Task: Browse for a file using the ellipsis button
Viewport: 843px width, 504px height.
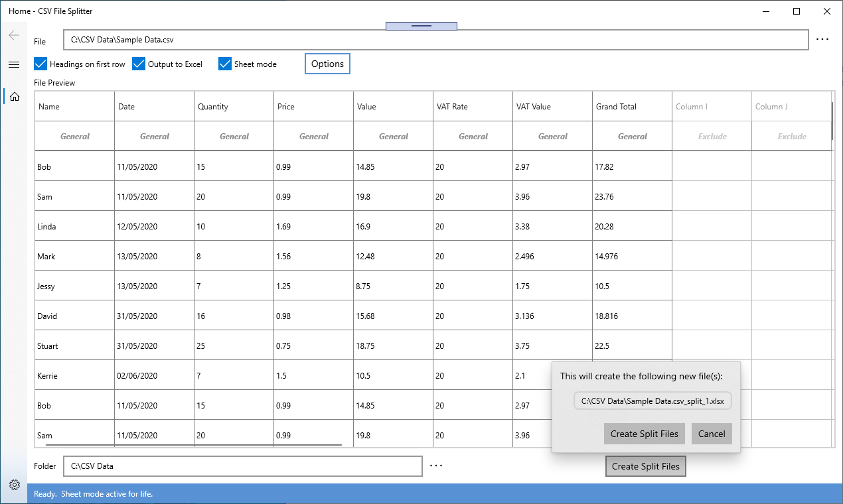Action: 822,40
